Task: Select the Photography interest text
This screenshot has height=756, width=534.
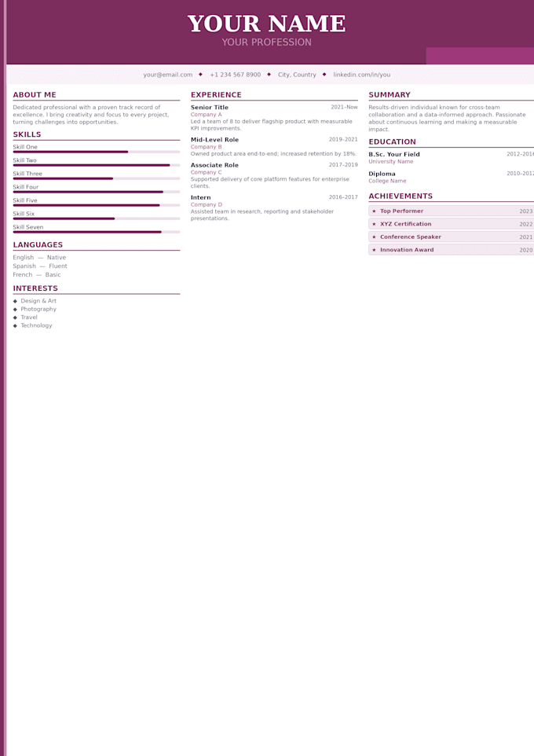Action: point(38,309)
